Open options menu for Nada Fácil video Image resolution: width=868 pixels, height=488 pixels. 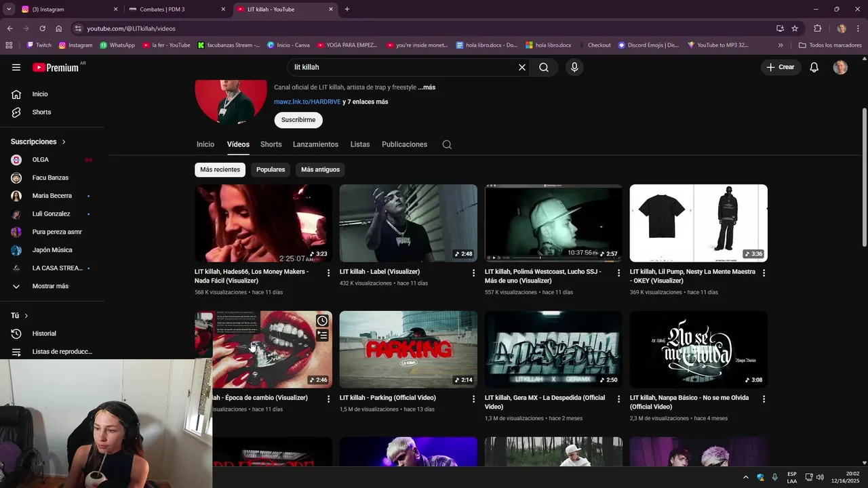pos(329,272)
